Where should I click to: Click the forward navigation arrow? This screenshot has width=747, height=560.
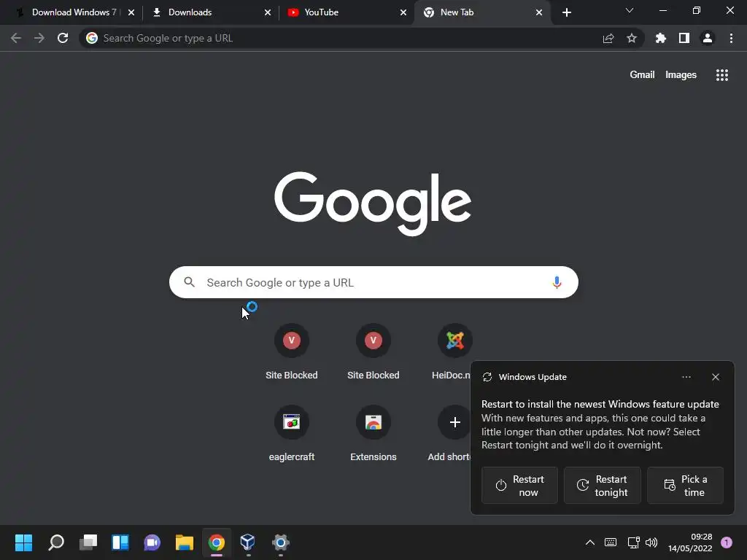[39, 38]
